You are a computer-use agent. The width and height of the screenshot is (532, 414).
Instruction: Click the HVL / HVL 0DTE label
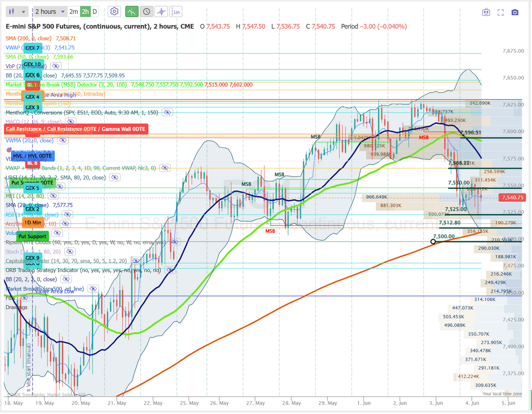[x=33, y=156]
